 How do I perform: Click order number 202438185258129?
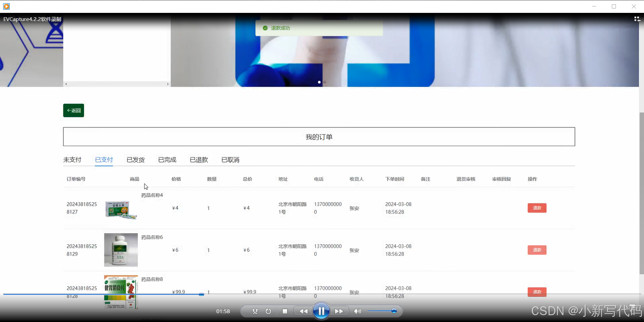(x=82, y=250)
